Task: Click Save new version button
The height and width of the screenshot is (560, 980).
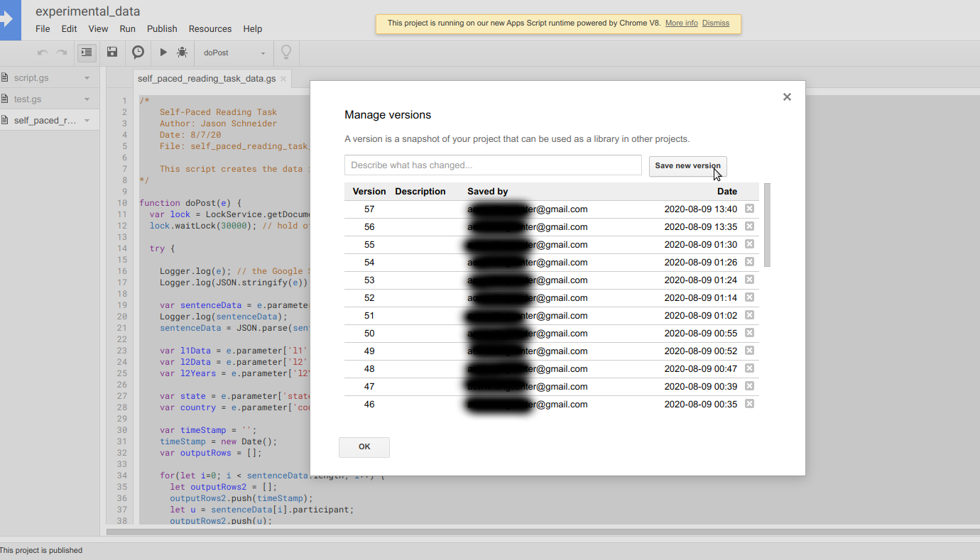Action: point(687,165)
